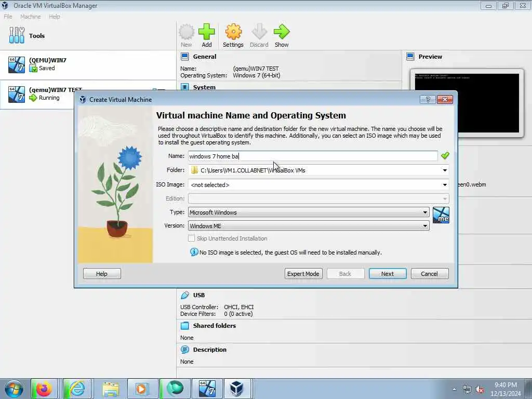Screen dimensions: 532x399
Task: Click the VirtualBox cube taskbar icon
Action: pyautogui.click(x=236, y=389)
